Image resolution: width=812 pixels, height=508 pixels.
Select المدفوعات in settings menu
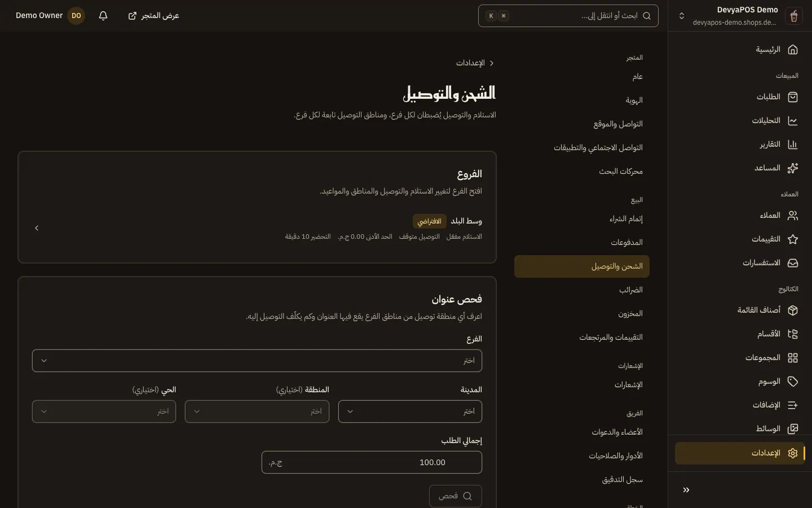(x=582, y=243)
